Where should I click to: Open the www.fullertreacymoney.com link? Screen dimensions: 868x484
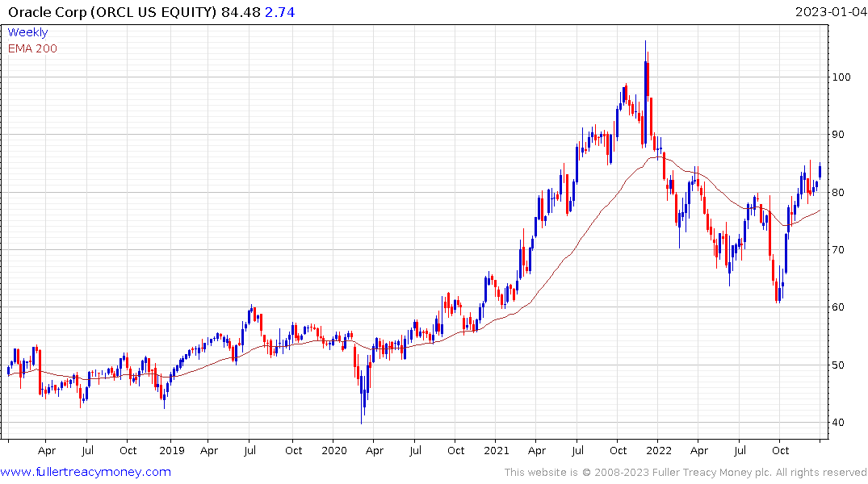[x=86, y=472]
